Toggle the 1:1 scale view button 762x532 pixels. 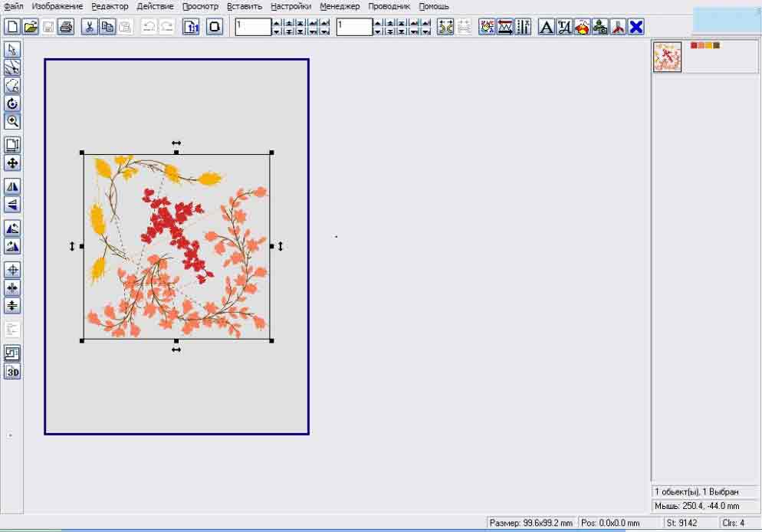[x=191, y=28]
